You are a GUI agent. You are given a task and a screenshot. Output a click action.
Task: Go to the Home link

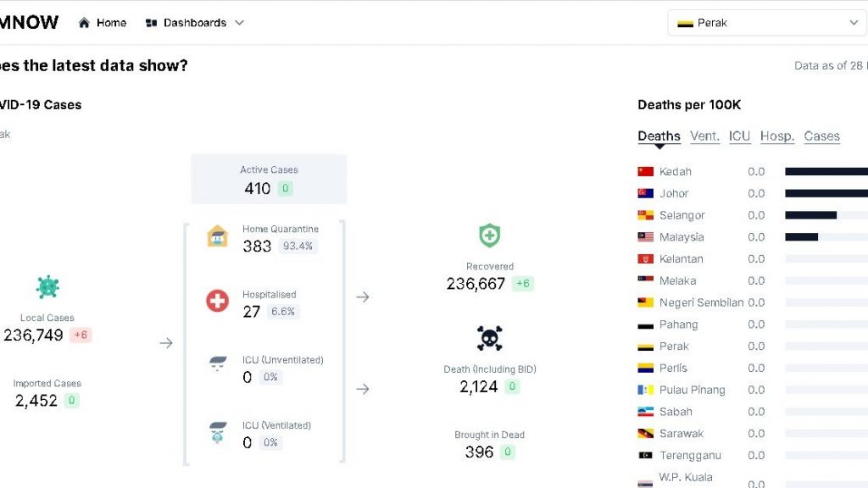pos(111,23)
